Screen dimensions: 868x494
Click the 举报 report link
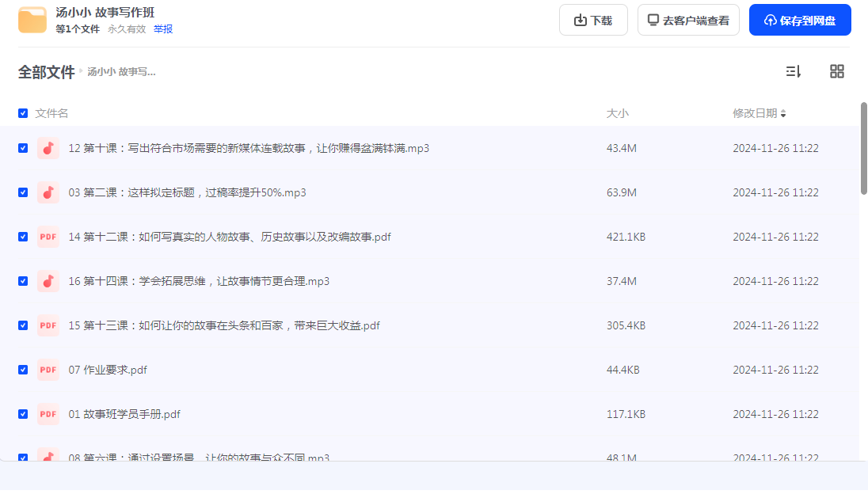click(x=163, y=29)
